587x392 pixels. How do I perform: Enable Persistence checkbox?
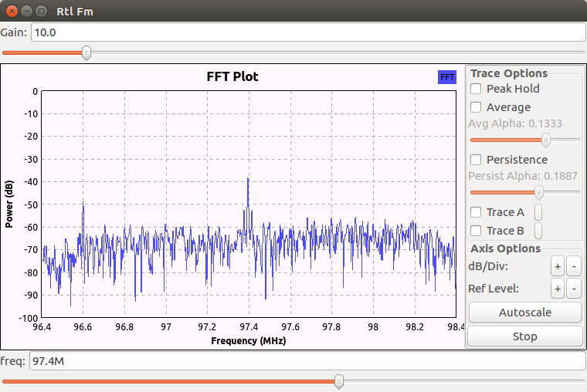click(476, 160)
